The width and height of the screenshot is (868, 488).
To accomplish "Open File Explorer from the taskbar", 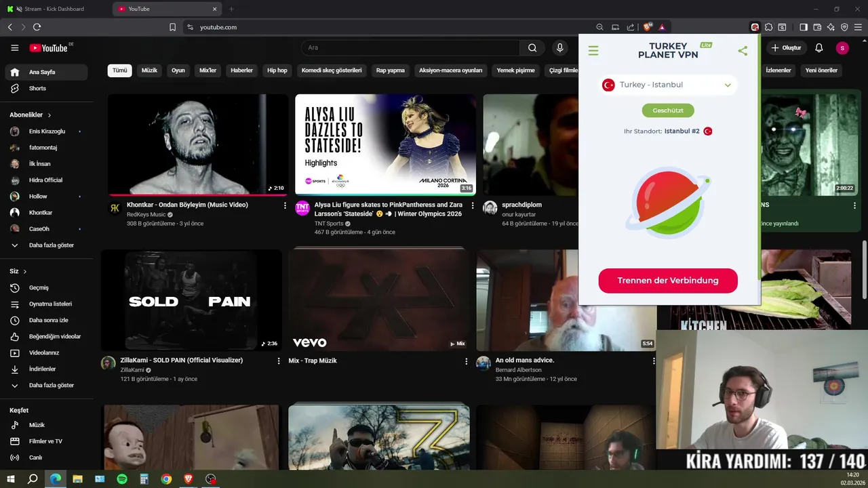I will (77, 479).
